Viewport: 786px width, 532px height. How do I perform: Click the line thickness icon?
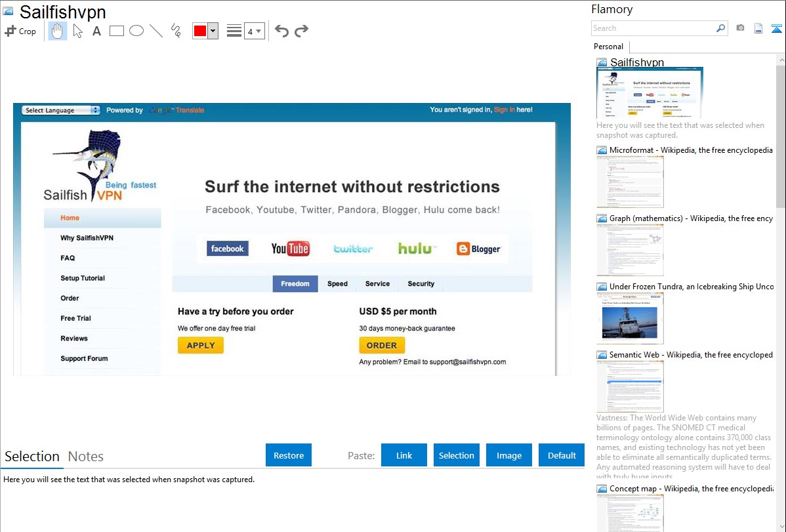tap(234, 31)
